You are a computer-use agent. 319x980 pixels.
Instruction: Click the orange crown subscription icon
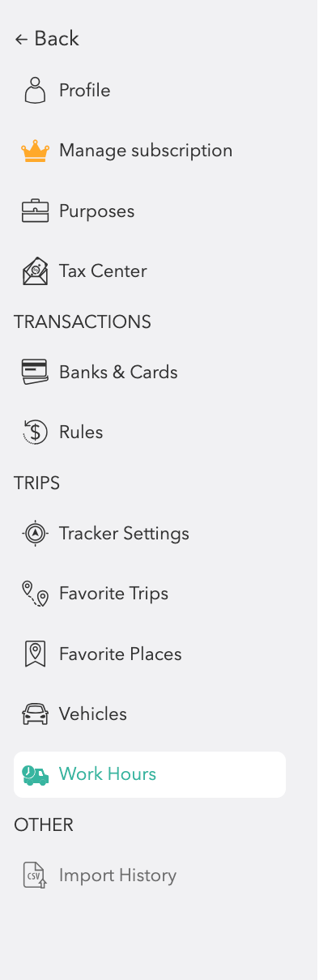click(35, 151)
